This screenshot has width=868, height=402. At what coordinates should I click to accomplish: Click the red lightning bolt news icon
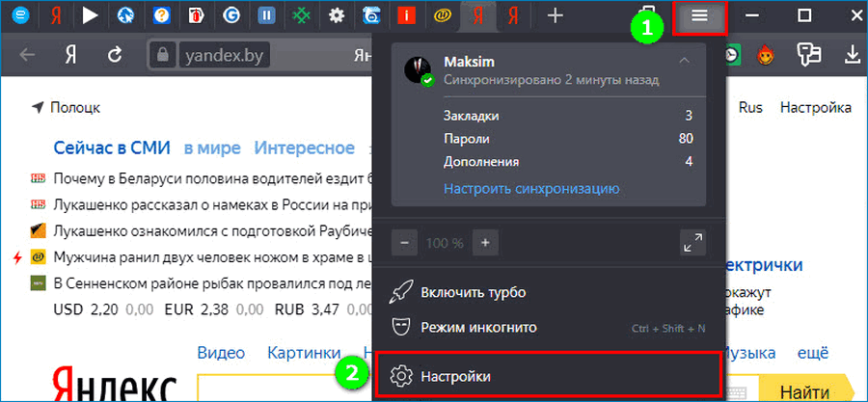pos(17,257)
